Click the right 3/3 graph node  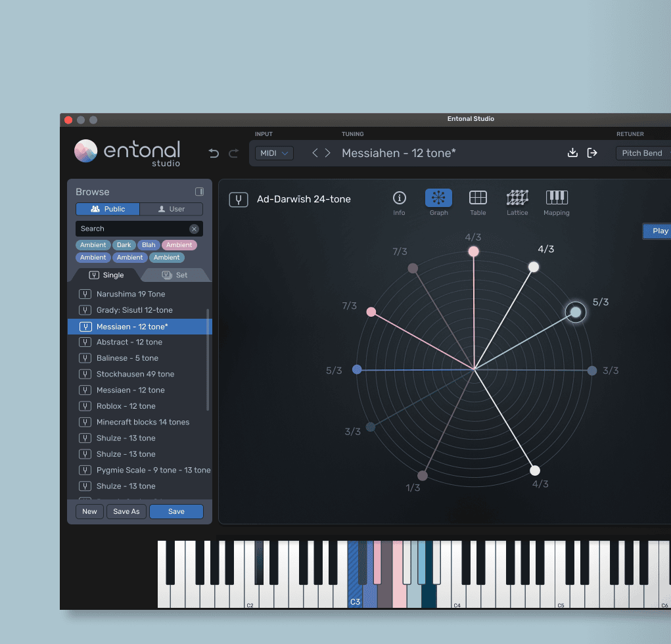click(x=592, y=371)
